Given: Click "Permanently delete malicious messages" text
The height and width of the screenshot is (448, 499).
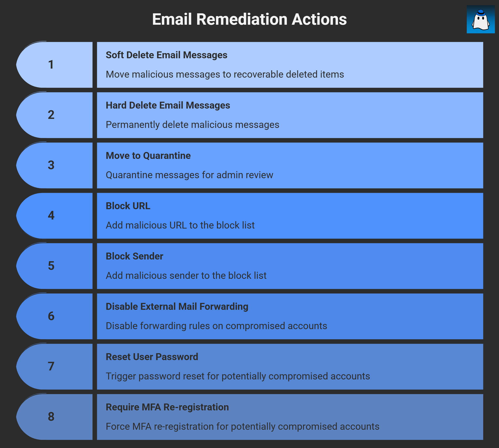Looking at the screenshot, I should tap(192, 124).
